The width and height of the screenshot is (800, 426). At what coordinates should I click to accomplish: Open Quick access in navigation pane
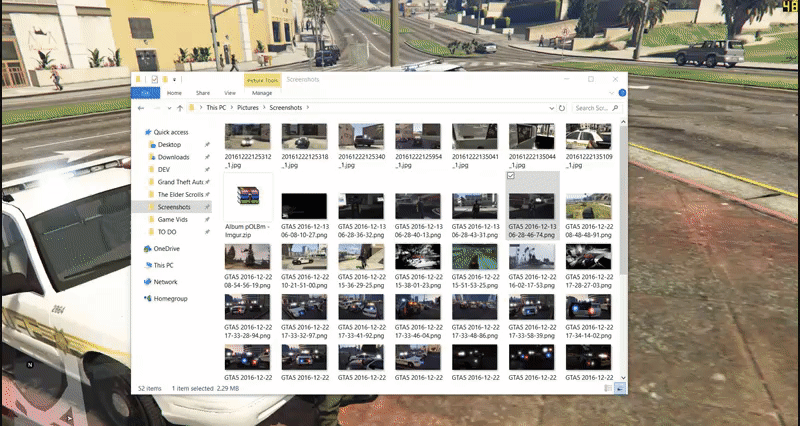[166, 132]
